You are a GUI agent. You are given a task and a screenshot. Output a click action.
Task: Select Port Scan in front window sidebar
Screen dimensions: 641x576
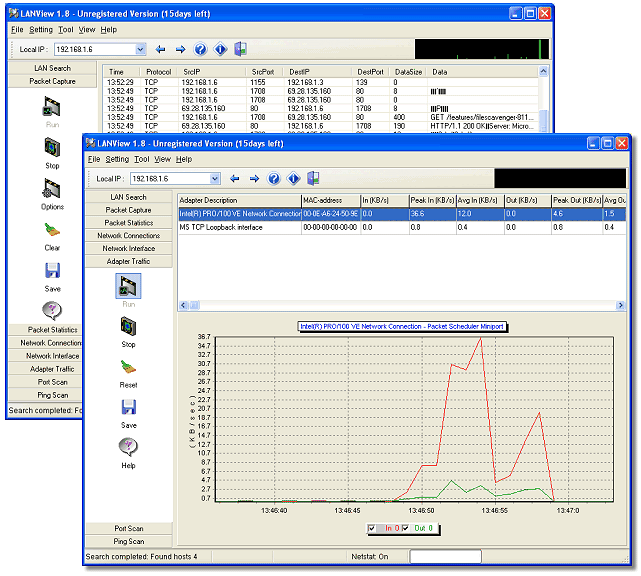[128, 528]
